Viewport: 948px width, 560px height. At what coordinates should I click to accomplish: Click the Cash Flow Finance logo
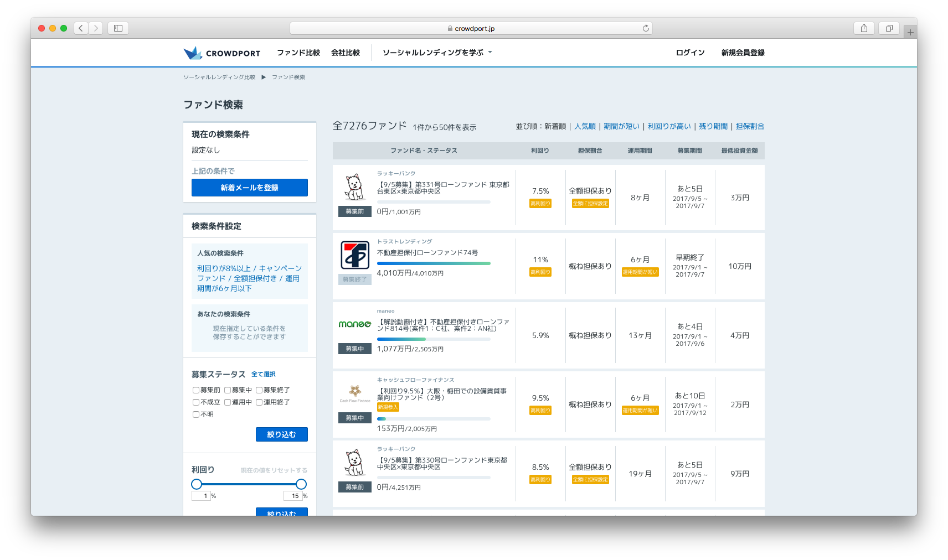pos(355,393)
